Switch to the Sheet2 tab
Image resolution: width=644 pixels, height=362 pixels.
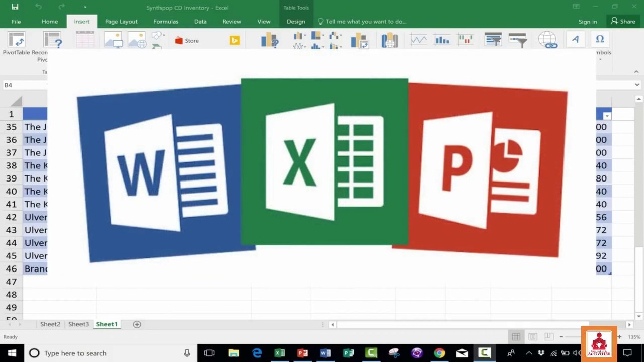[50, 324]
